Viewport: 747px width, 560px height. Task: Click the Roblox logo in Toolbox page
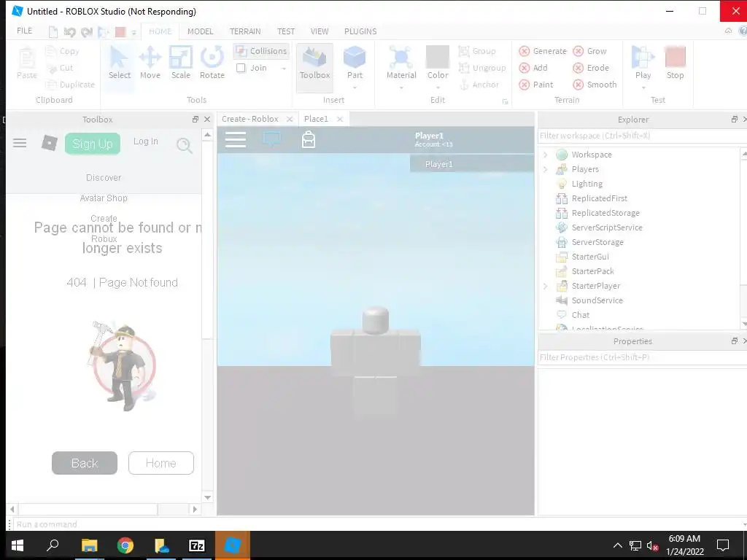[49, 143]
